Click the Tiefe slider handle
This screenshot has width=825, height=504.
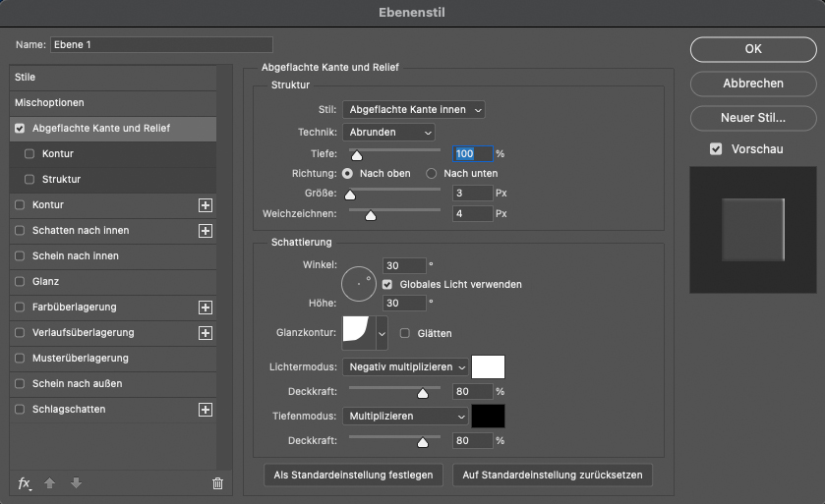point(357,155)
